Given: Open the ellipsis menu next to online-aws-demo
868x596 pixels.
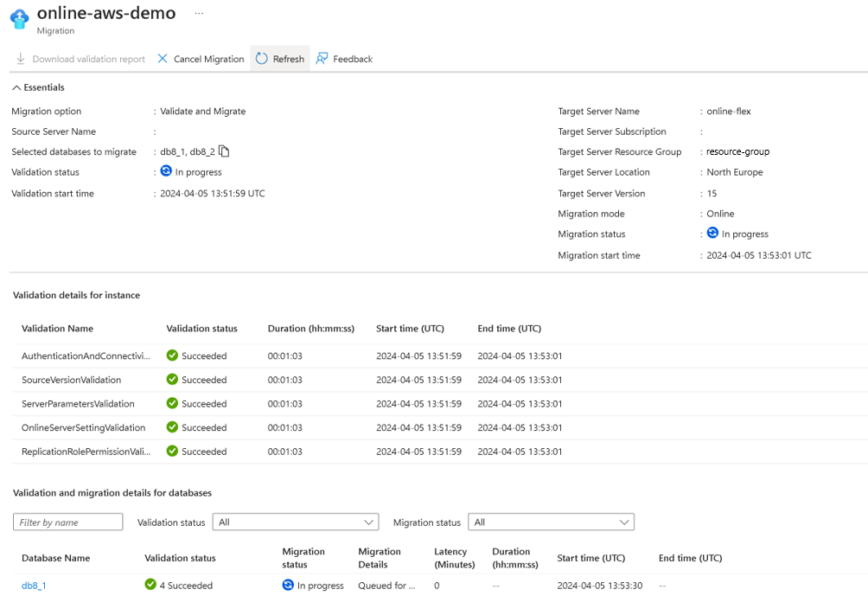Looking at the screenshot, I should point(200,13).
